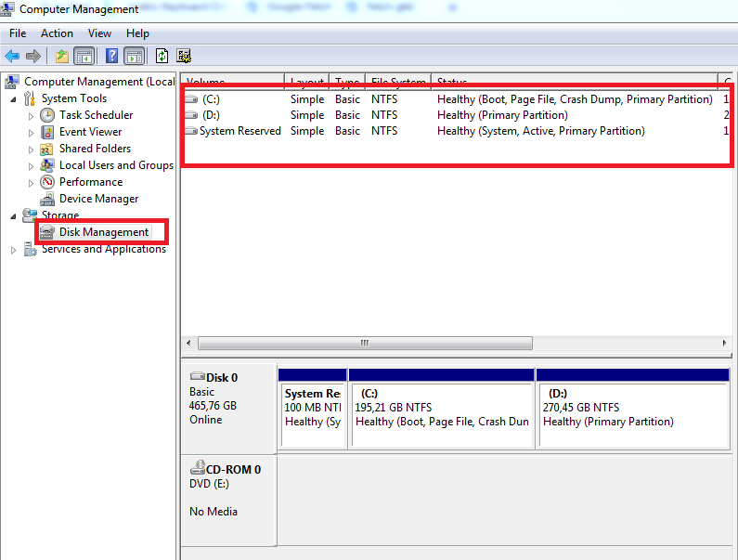The width and height of the screenshot is (738, 560).
Task: Click the Task Scheduler clock icon
Action: coord(47,115)
